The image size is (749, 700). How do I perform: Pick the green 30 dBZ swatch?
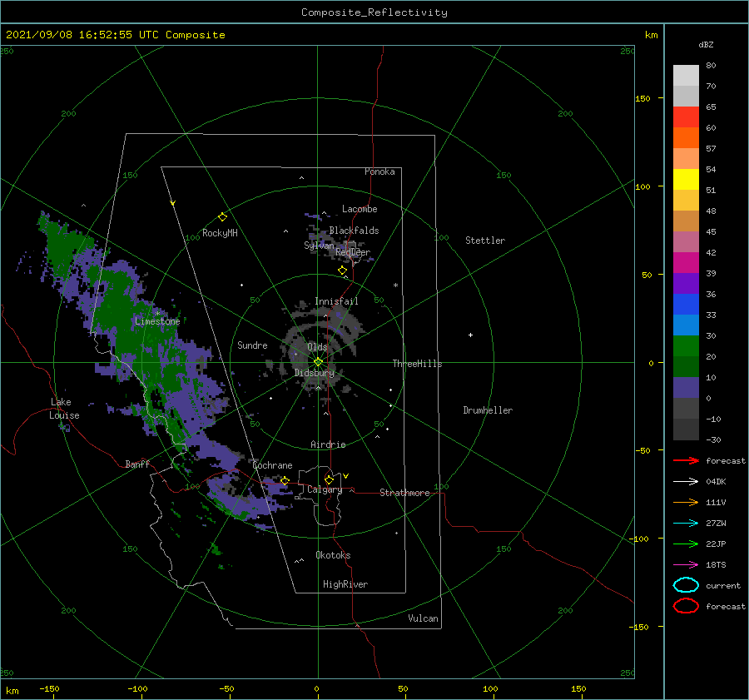point(686,345)
